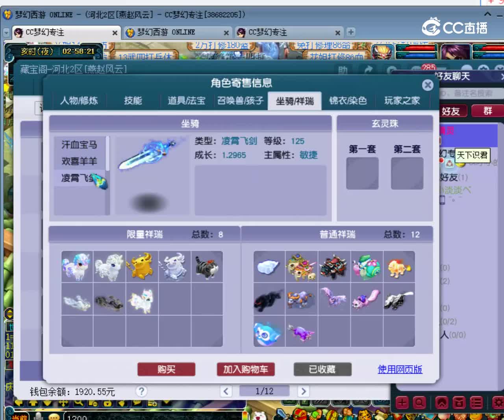This screenshot has width=504, height=420.
Task: Click the red list icon in friends panel
Action: coord(476,403)
